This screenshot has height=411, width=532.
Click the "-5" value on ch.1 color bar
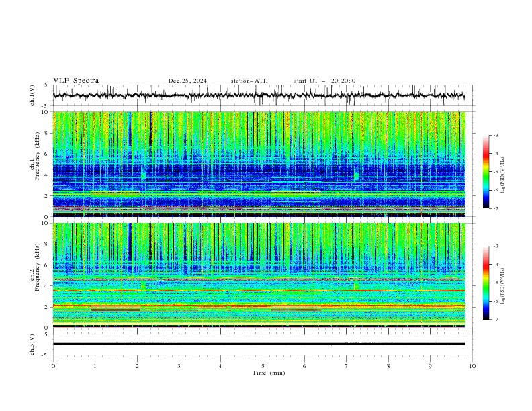coord(495,172)
